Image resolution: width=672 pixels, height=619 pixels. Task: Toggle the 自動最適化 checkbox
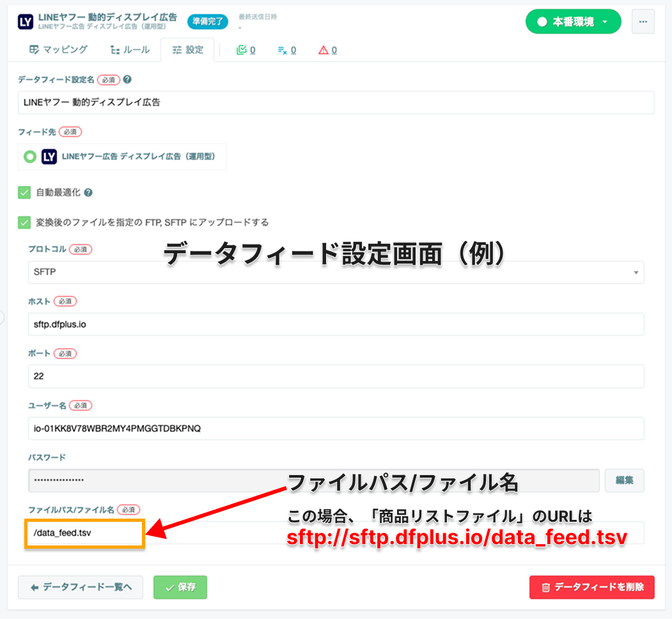[24, 192]
